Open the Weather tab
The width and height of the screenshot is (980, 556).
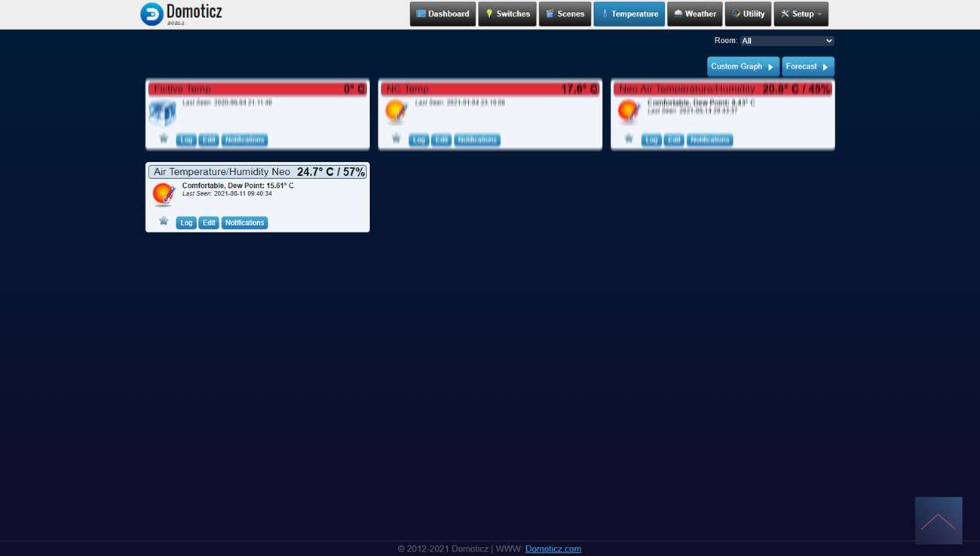tap(695, 14)
